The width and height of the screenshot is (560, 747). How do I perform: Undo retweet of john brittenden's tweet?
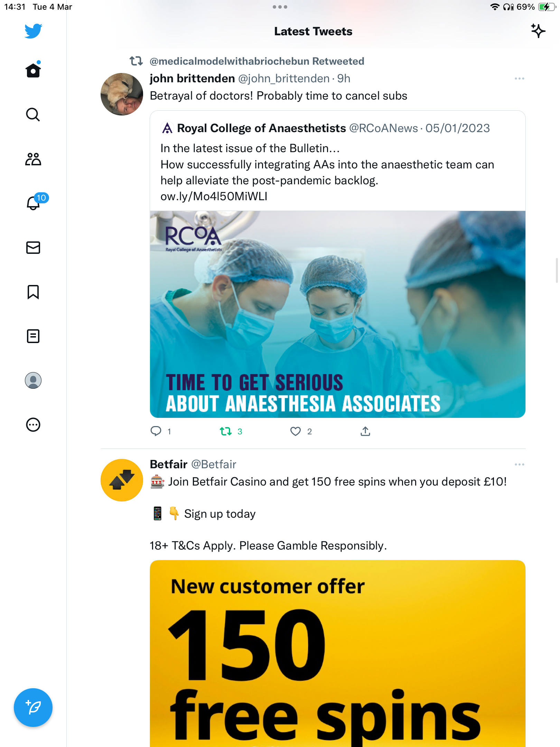(226, 431)
